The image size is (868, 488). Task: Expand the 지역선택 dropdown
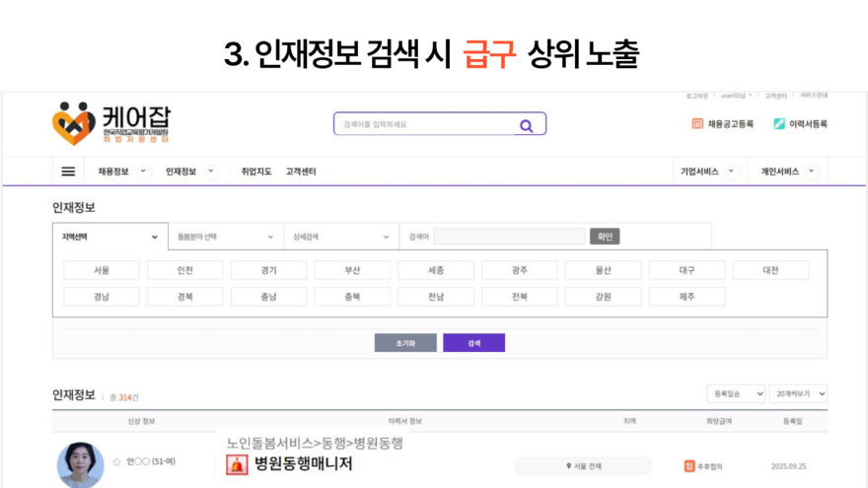(109, 237)
